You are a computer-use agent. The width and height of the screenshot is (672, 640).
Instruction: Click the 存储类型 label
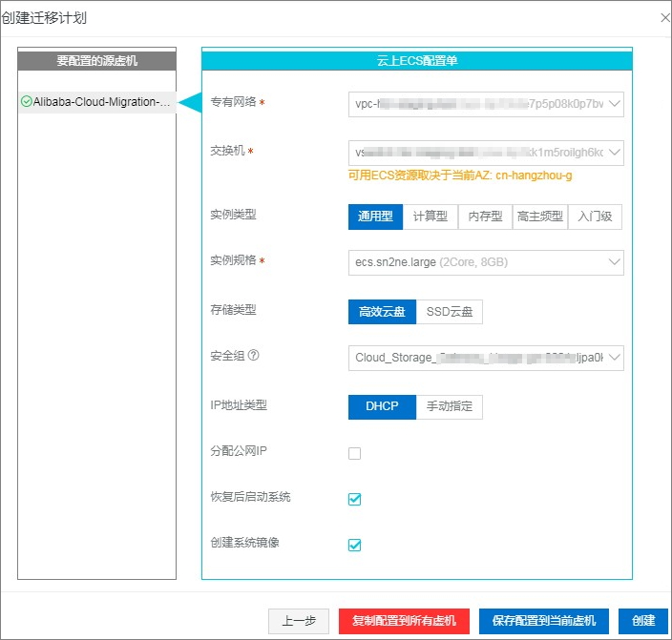(x=233, y=310)
